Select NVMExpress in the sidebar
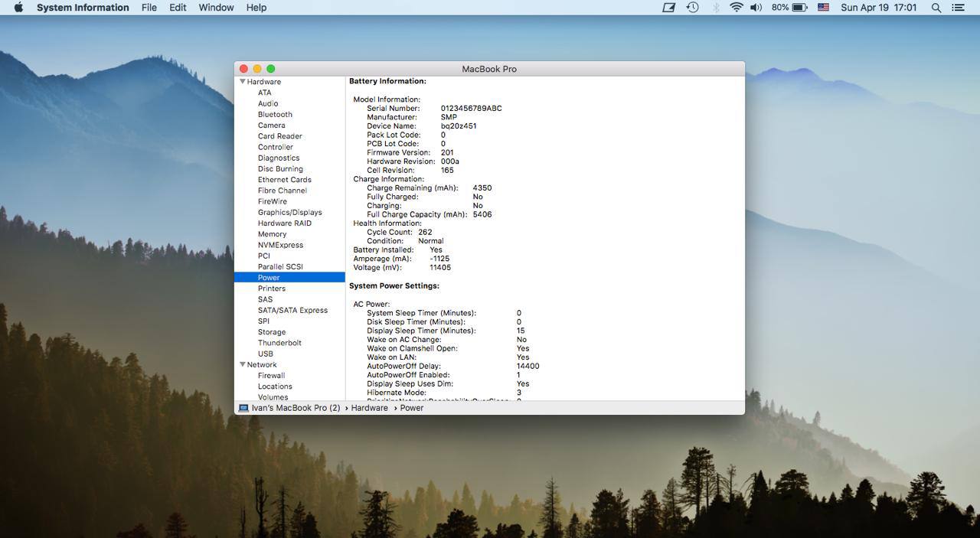The width and height of the screenshot is (980, 538). click(x=281, y=245)
